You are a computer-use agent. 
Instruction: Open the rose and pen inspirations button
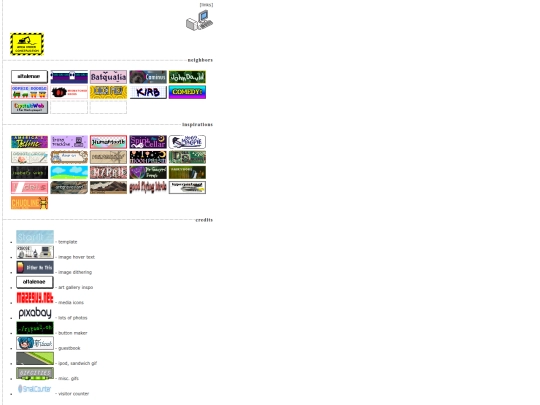(x=29, y=157)
